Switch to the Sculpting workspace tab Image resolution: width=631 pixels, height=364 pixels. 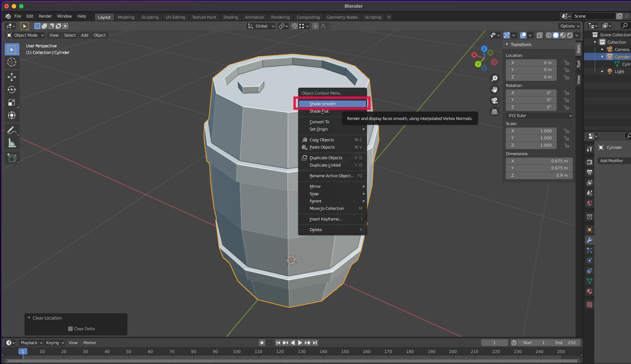[150, 17]
